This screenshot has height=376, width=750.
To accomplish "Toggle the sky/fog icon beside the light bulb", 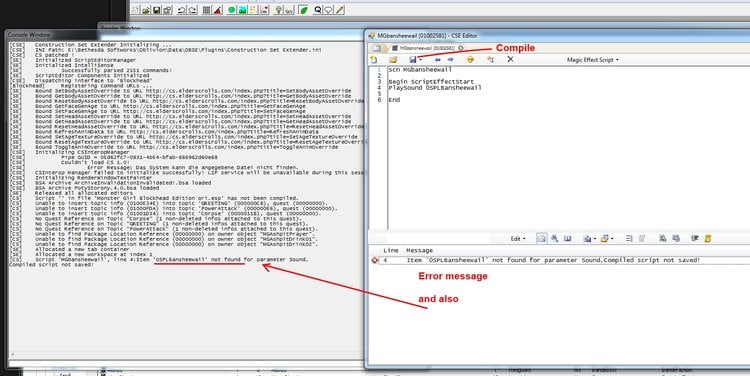I will point(289,10).
